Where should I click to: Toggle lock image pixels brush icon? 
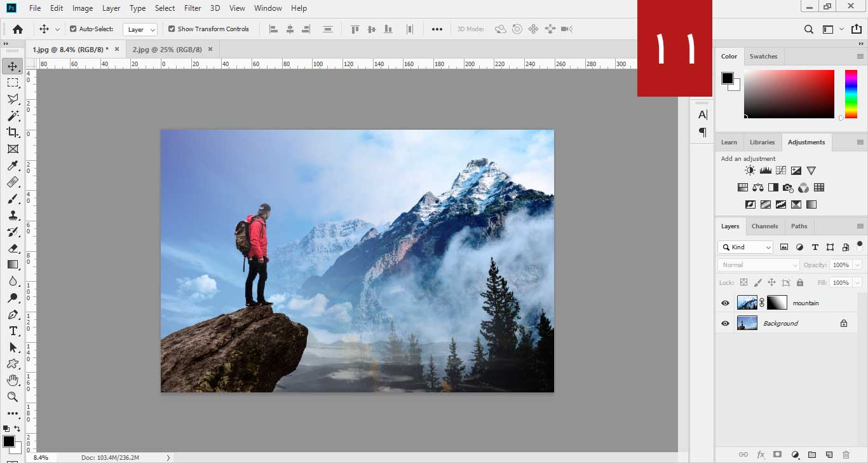tap(757, 282)
